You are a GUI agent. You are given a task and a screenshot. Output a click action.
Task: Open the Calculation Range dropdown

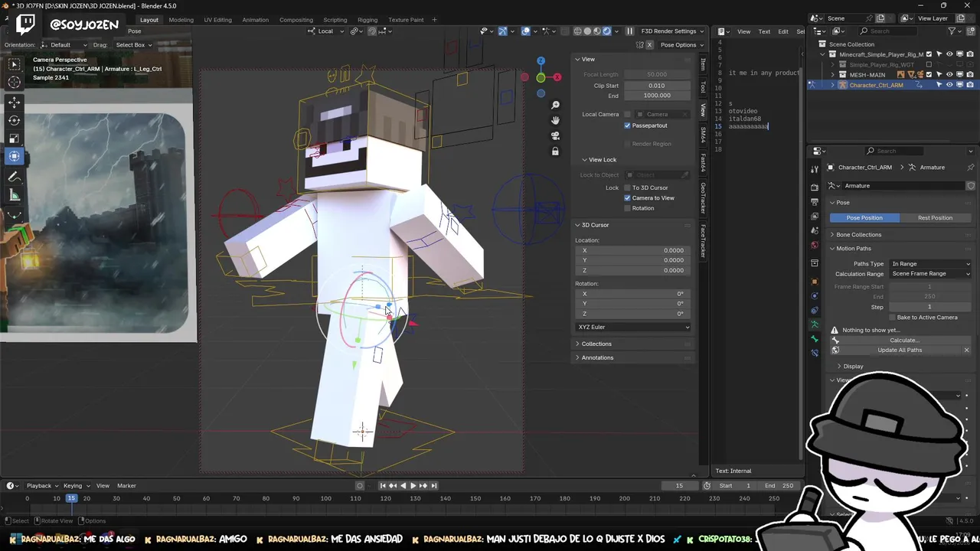point(930,274)
